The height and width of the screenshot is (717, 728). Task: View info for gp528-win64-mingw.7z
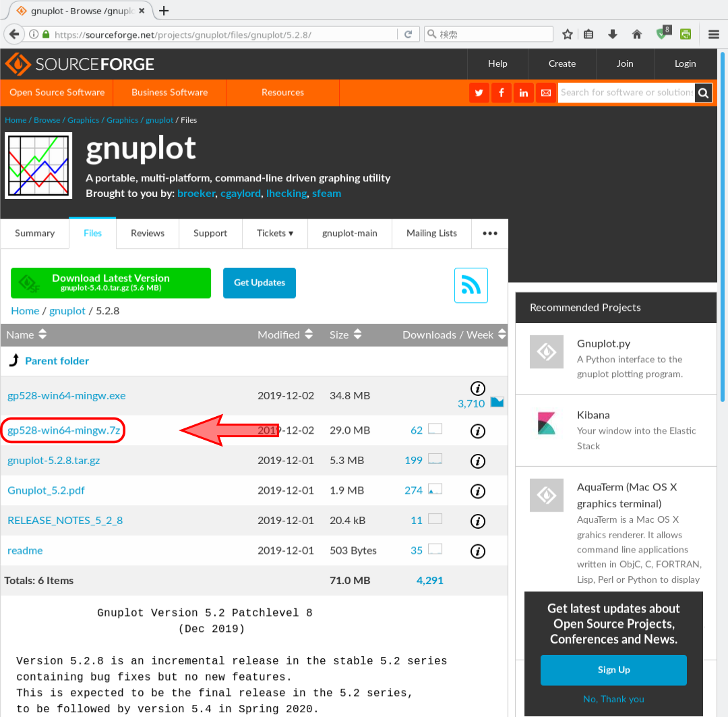click(478, 431)
